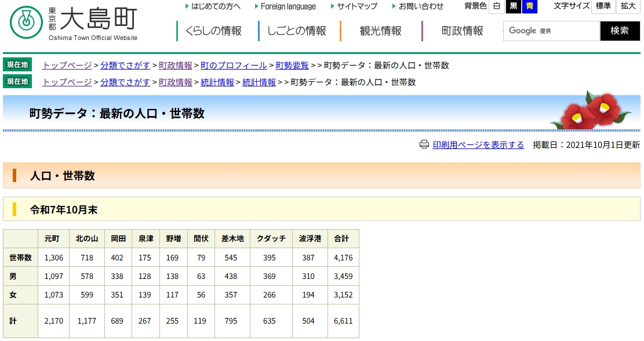
Task: Open はじめての方へ link
Action: [216, 6]
